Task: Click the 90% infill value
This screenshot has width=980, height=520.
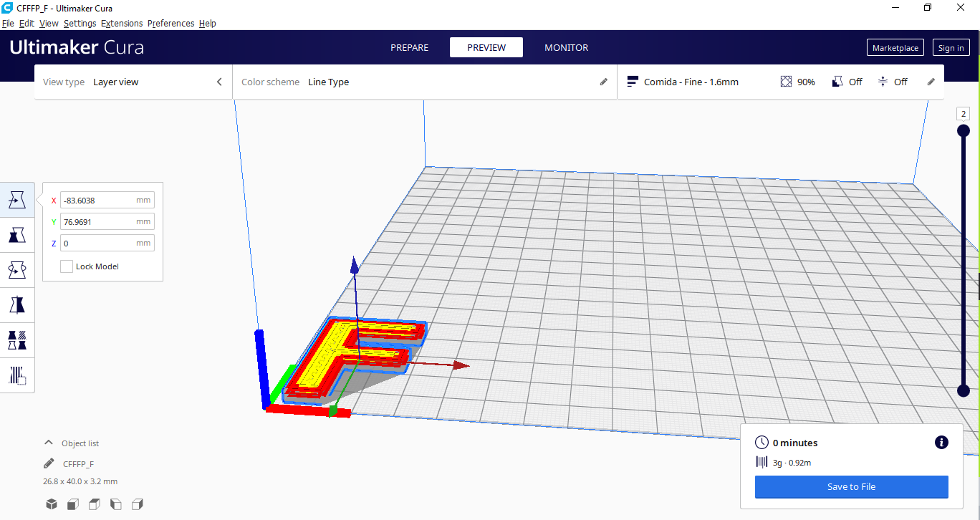Action: pos(806,82)
